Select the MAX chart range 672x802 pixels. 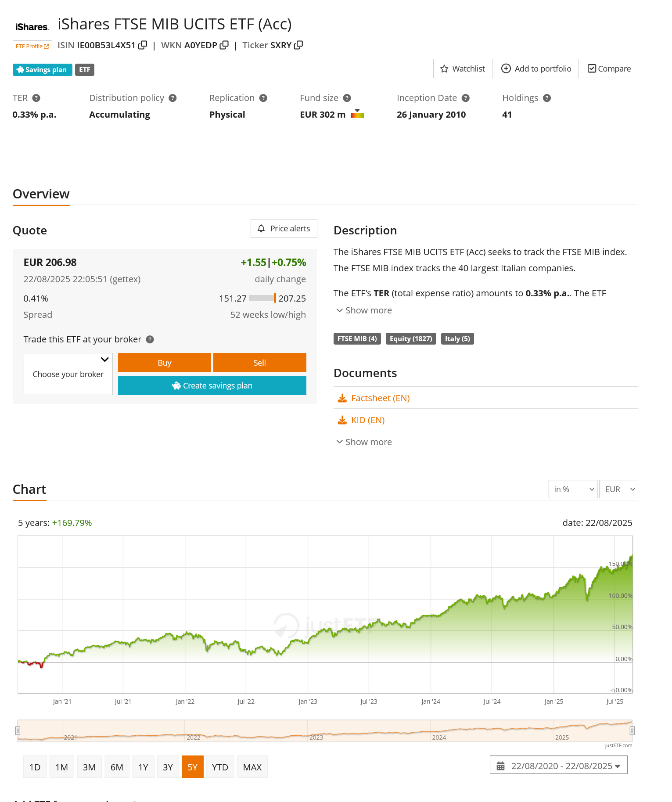[x=252, y=767]
